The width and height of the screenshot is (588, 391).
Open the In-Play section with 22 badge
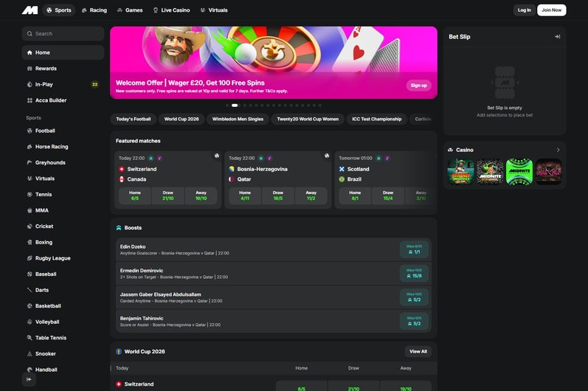[x=63, y=84]
